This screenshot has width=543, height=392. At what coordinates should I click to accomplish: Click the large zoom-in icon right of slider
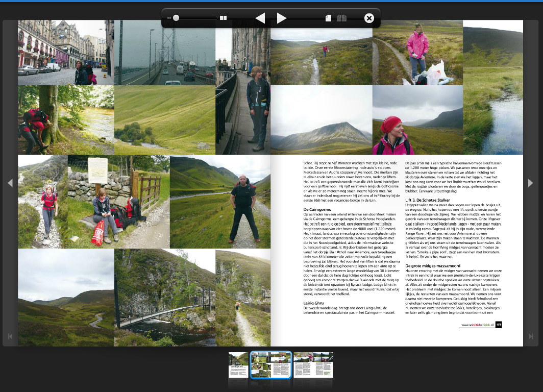click(223, 18)
